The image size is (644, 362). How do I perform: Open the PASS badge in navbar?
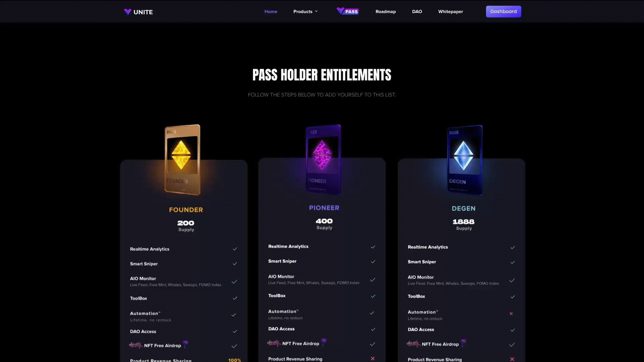347,11
